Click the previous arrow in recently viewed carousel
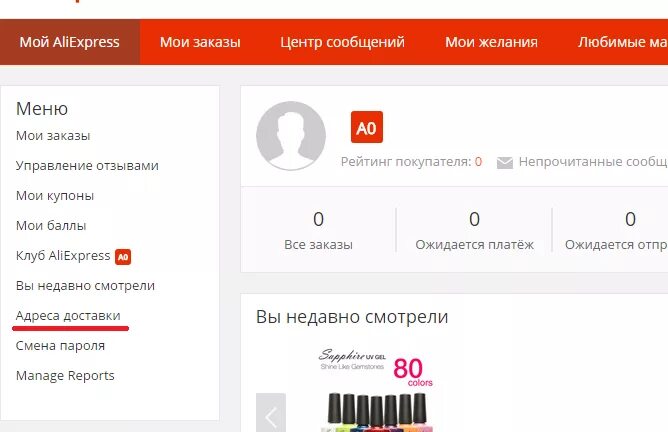Viewport: 668px width, 432px height. (x=271, y=412)
